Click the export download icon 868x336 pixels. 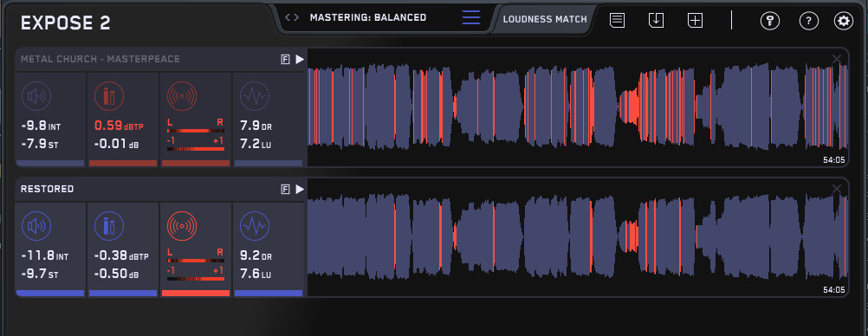[x=656, y=21]
